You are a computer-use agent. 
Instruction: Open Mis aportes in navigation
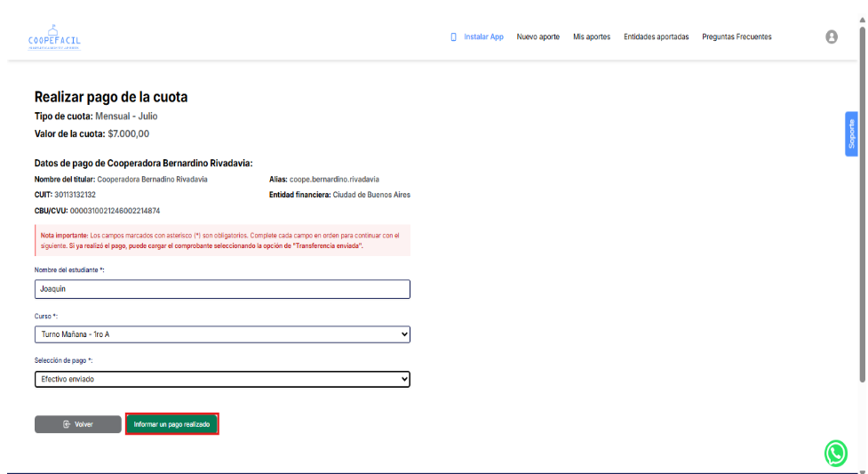592,37
